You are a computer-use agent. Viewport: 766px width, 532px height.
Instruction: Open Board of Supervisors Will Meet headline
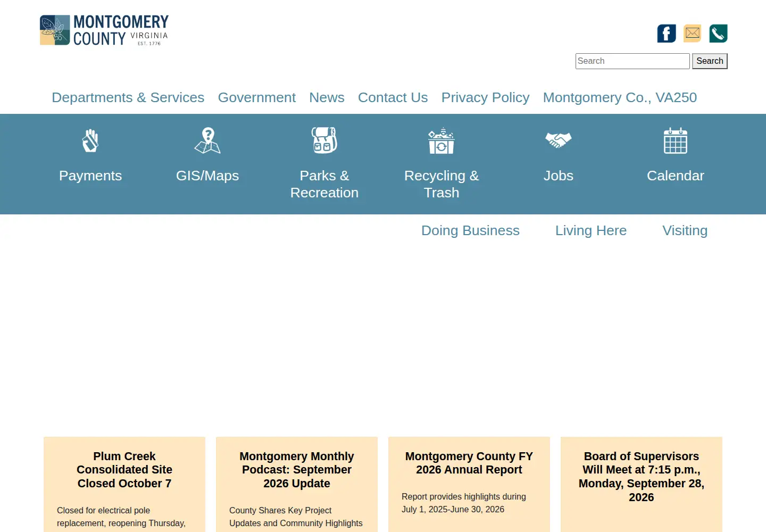(x=642, y=477)
